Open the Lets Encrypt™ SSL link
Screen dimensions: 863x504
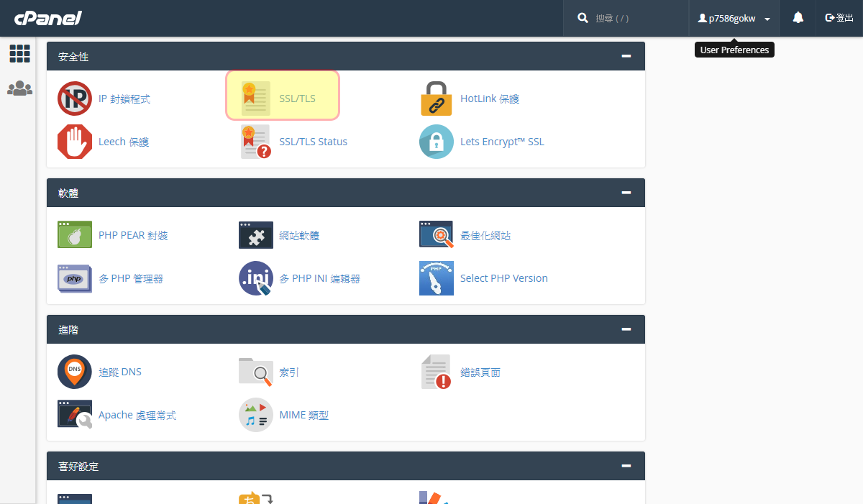pos(502,142)
